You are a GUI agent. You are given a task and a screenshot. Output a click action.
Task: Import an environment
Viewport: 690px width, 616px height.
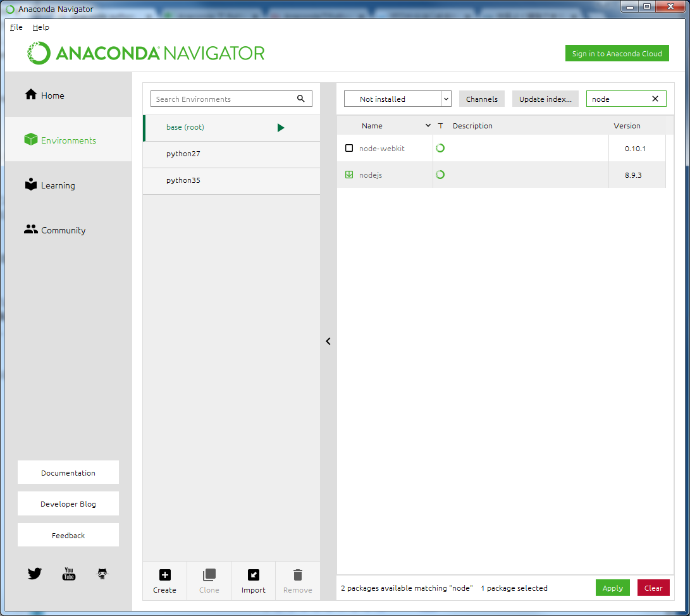254,581
